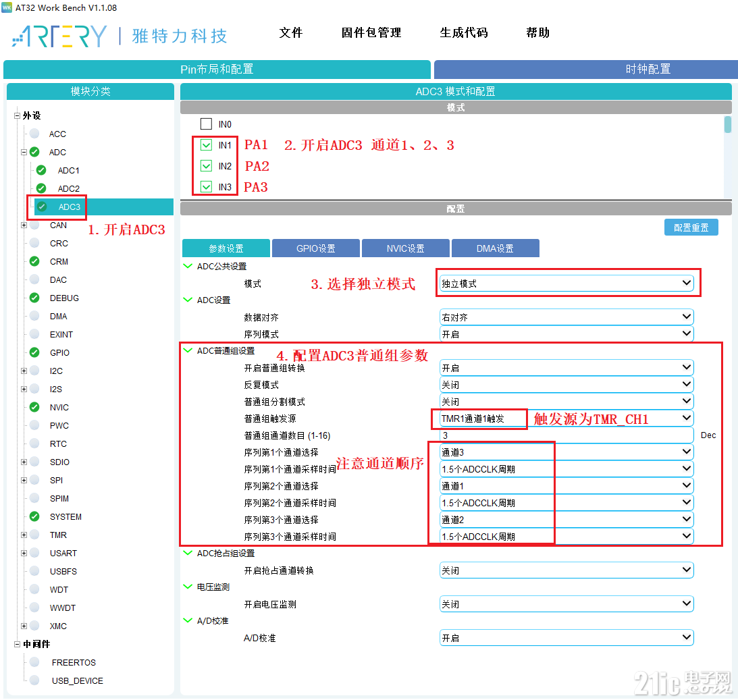
Task: Switch to the NVIC设置 tab
Action: point(405,248)
